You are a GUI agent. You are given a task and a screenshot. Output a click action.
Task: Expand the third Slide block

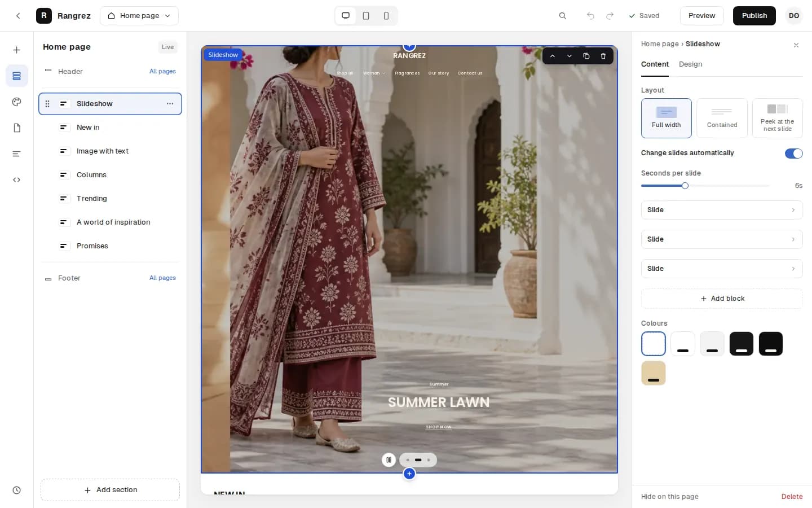[722, 269]
